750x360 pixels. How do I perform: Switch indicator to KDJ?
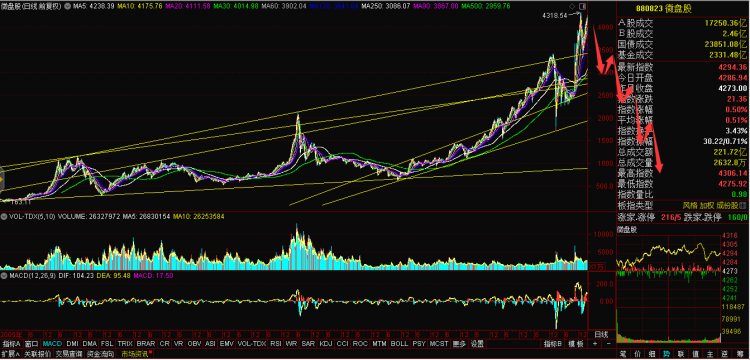(x=325, y=344)
